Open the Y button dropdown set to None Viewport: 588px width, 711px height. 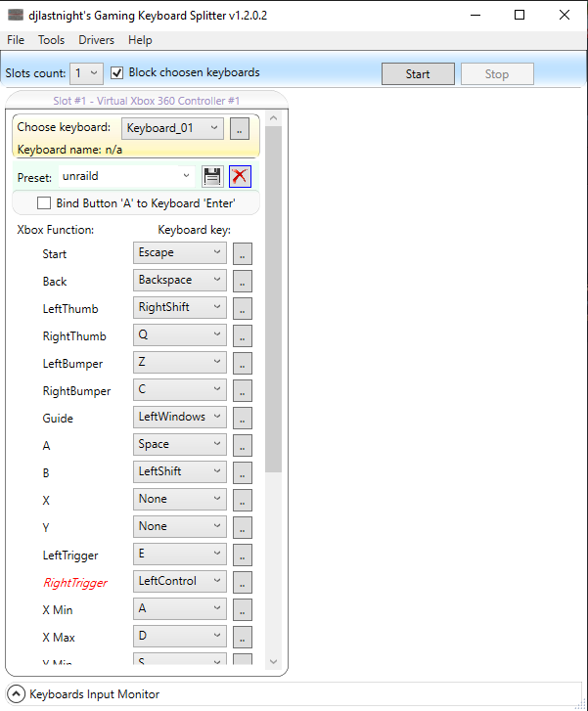[x=180, y=526]
